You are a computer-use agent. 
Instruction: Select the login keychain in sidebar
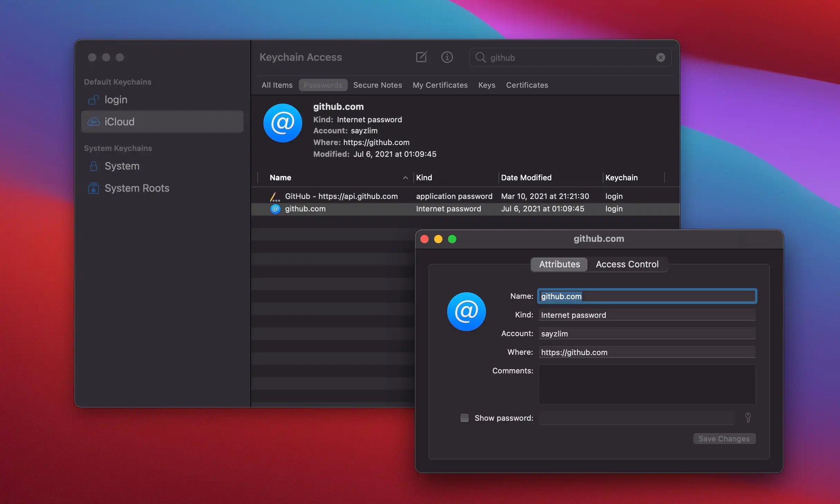pyautogui.click(x=162, y=100)
